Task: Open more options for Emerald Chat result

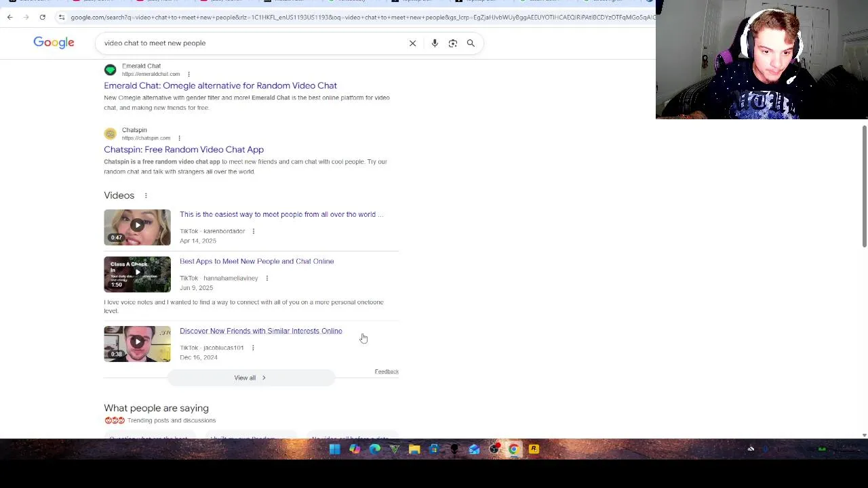Action: [x=189, y=75]
